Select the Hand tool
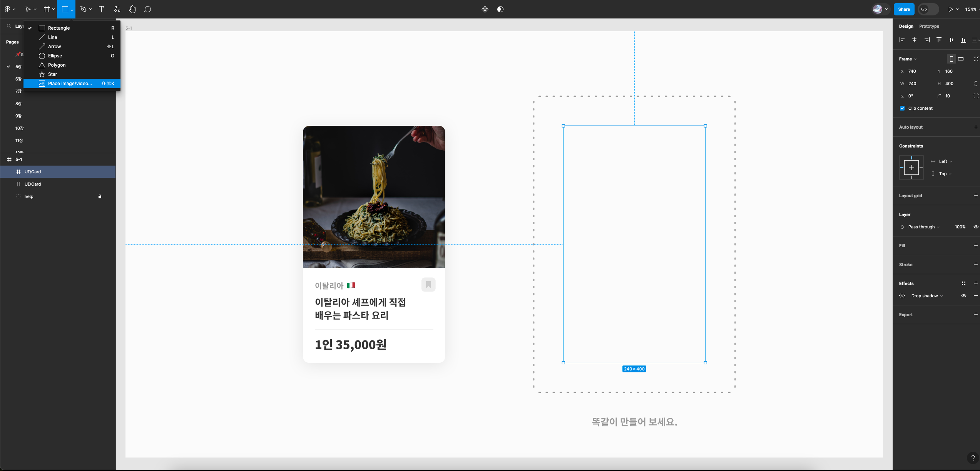The height and width of the screenshot is (471, 980). [132, 9]
